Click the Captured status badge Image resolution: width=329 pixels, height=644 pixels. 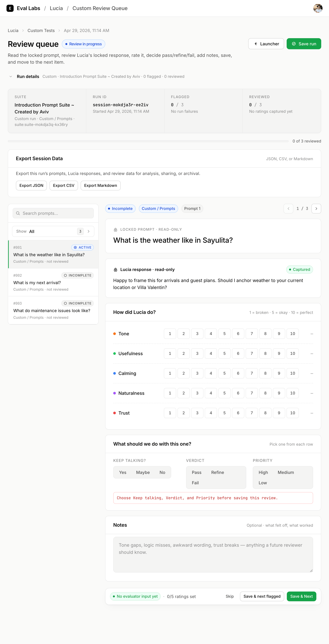[x=299, y=270]
